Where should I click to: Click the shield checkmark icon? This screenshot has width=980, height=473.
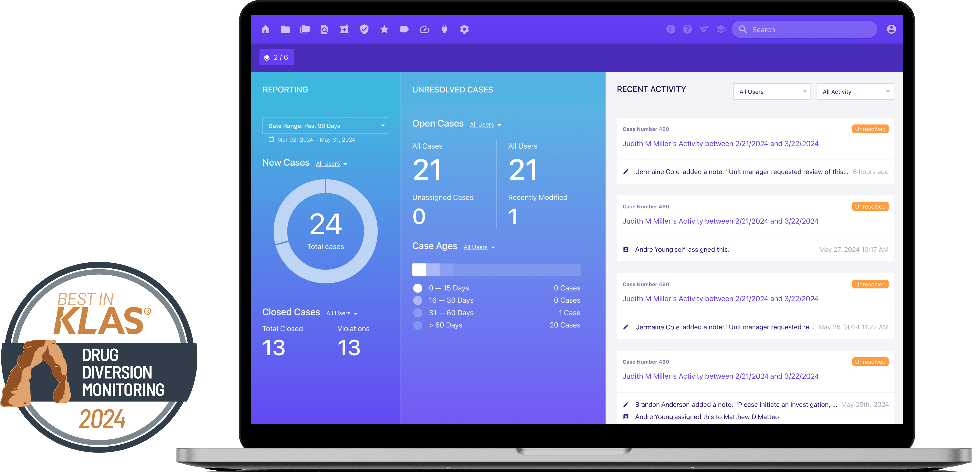(364, 29)
